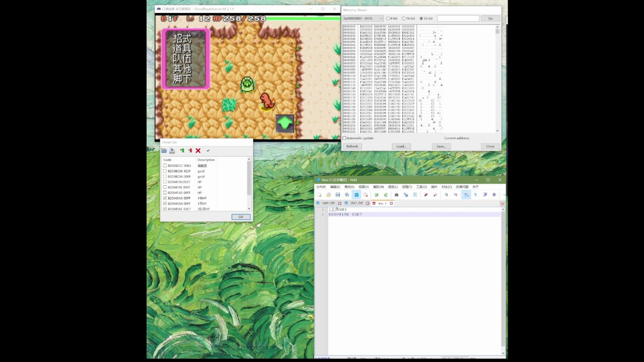Select the 8-bit radio button
Image resolution: width=644 pixels, height=362 pixels.
(388, 18)
